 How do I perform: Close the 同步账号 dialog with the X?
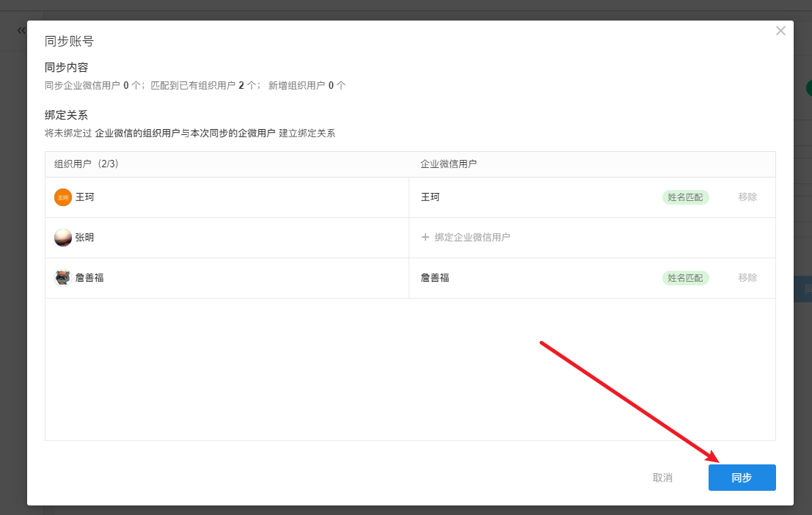(780, 31)
